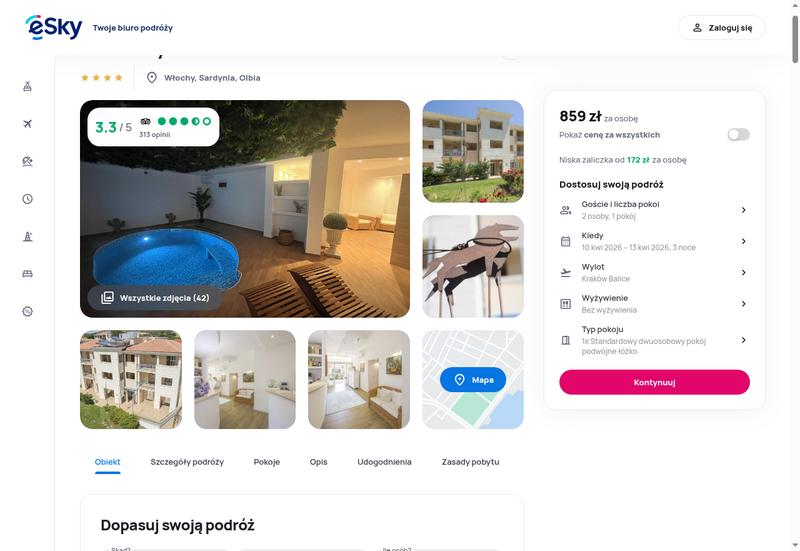This screenshot has width=800, height=551.
Task: Expand the Wyżywienie option
Action: point(654,304)
